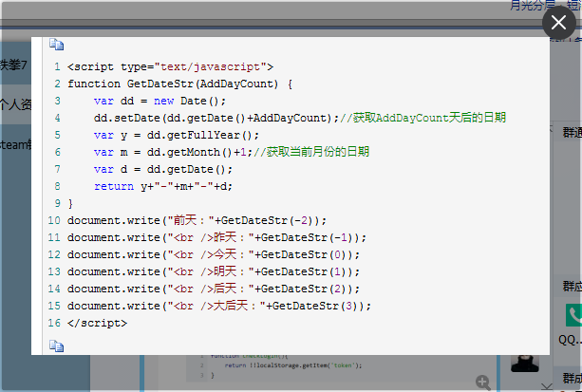Open the avatar thumbnail at bottom right
Screen dimensions: 582x392
pyautogui.click(x=524, y=364)
